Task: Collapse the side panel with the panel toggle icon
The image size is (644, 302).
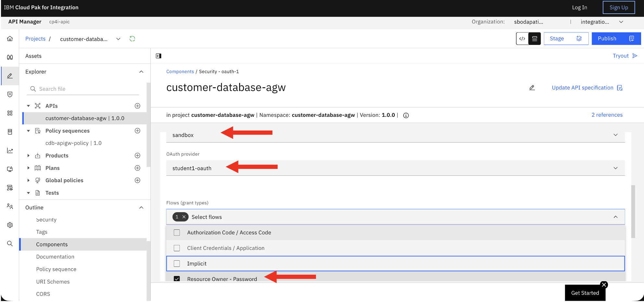Action: 159,56
